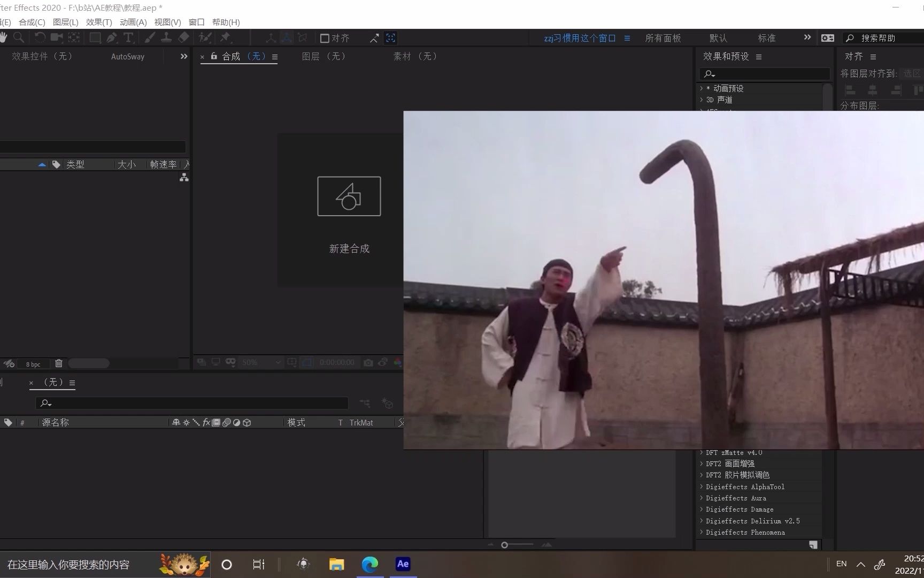Image resolution: width=924 pixels, height=578 pixels.
Task: Select the Clone Stamp tool
Action: (x=166, y=37)
